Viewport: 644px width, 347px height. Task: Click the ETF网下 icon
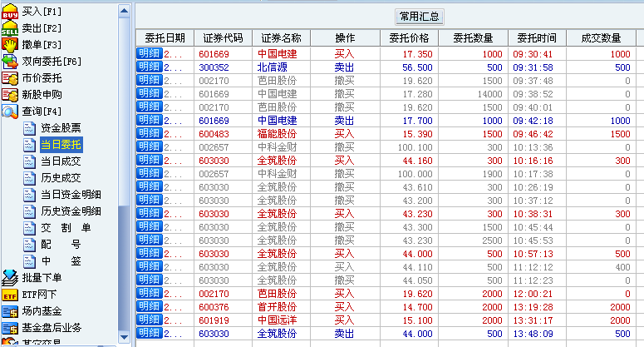(10, 295)
